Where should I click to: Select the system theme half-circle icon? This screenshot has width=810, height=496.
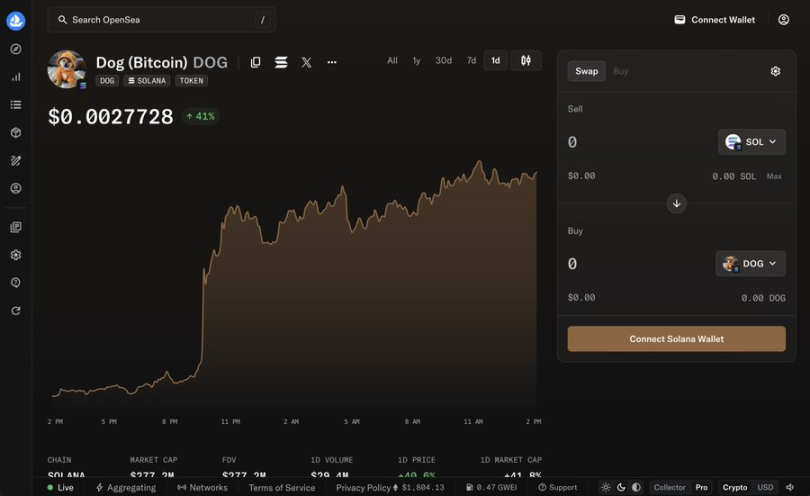click(x=636, y=487)
